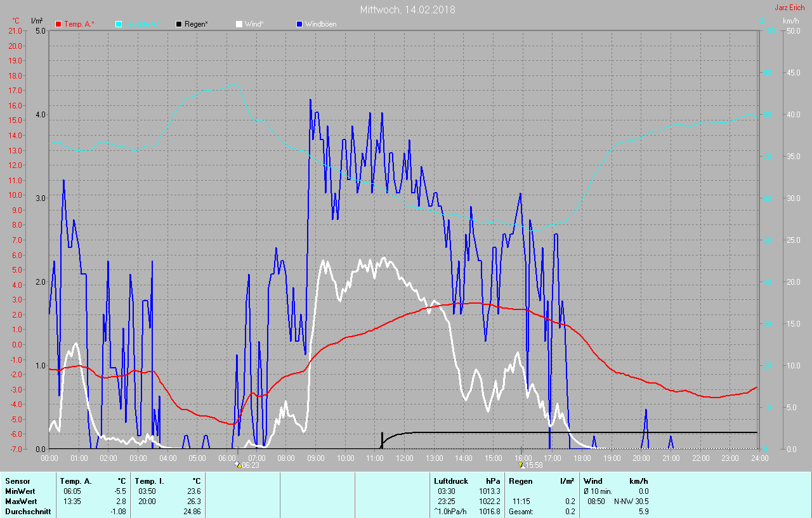Click the Jarz Erich author label

tap(789, 8)
